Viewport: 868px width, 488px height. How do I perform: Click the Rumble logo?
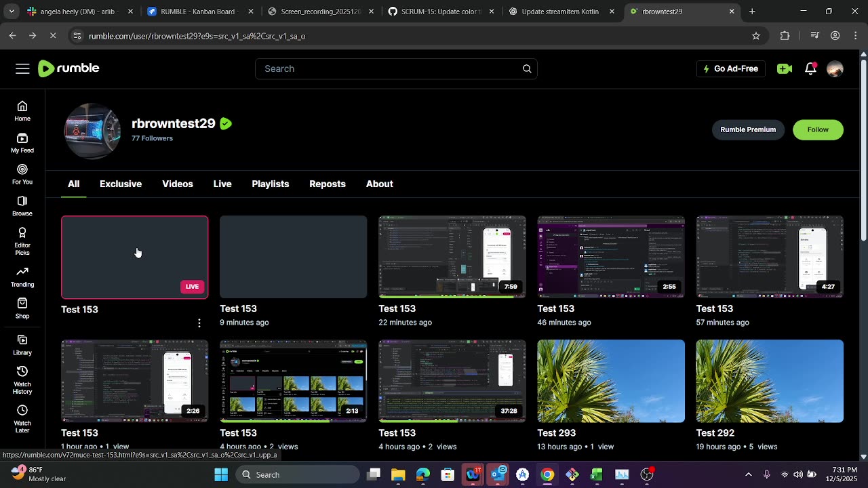(x=68, y=68)
